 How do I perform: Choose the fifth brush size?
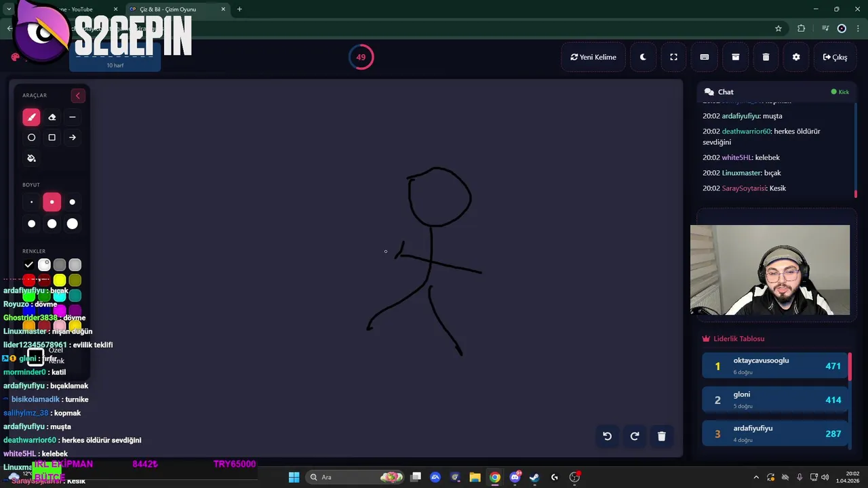point(52,224)
